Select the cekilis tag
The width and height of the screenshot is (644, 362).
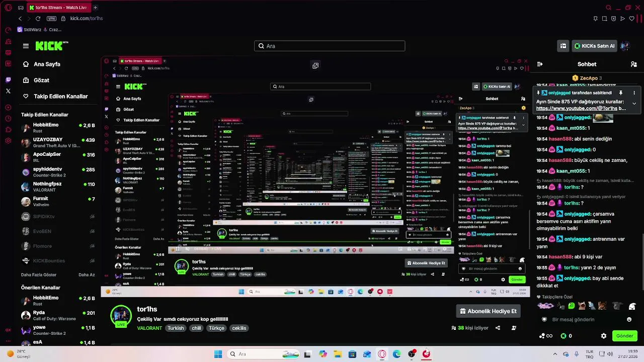(x=239, y=328)
